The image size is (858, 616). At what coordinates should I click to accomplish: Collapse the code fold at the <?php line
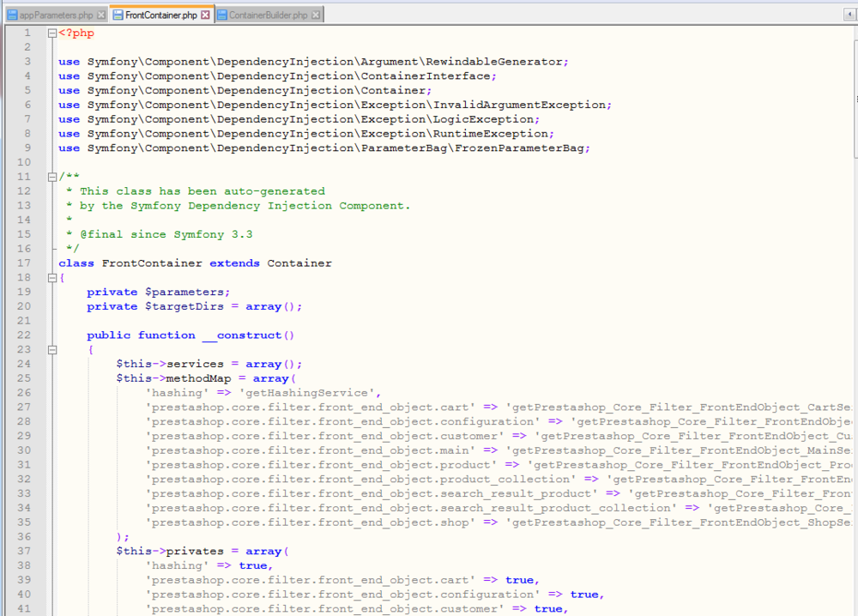(52, 33)
